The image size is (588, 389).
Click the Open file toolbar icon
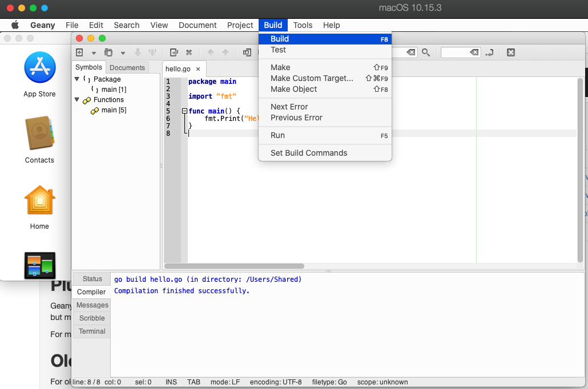pos(108,52)
